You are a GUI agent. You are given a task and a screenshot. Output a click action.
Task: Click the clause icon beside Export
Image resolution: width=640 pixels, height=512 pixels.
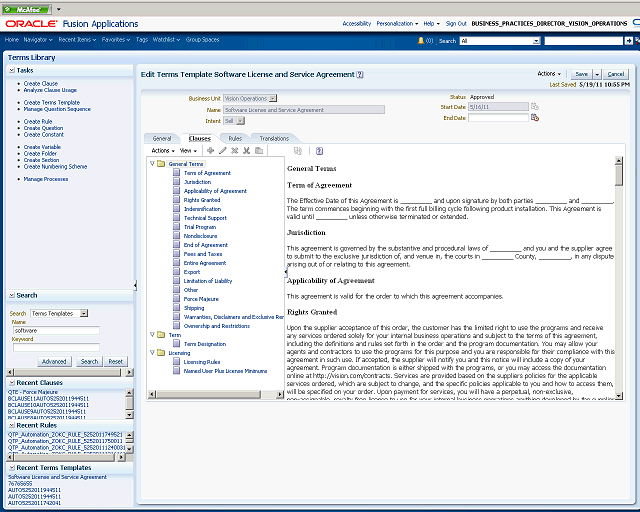click(176, 272)
